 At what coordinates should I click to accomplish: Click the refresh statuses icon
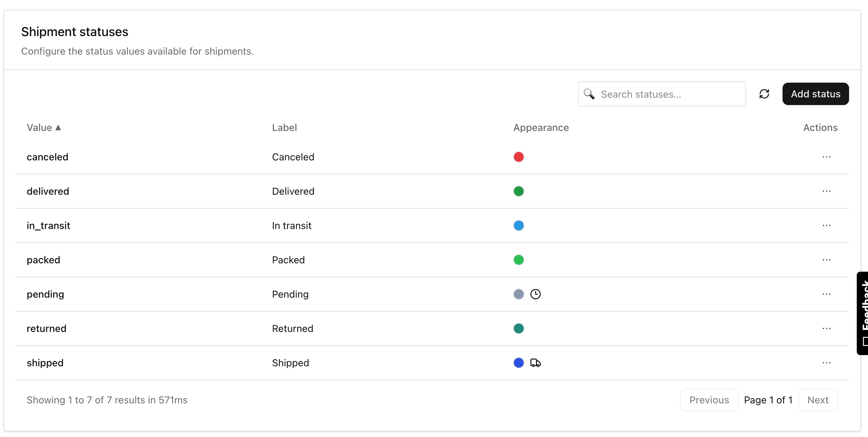click(764, 94)
